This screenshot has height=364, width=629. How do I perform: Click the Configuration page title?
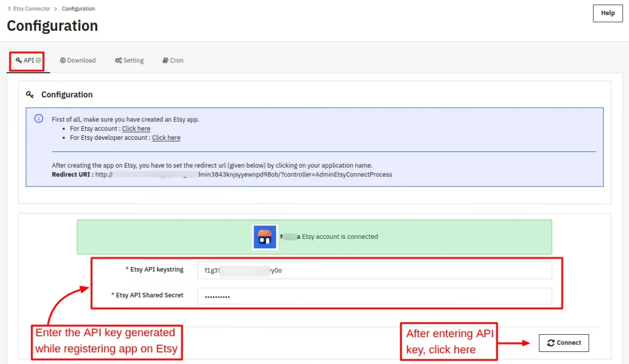pos(52,26)
